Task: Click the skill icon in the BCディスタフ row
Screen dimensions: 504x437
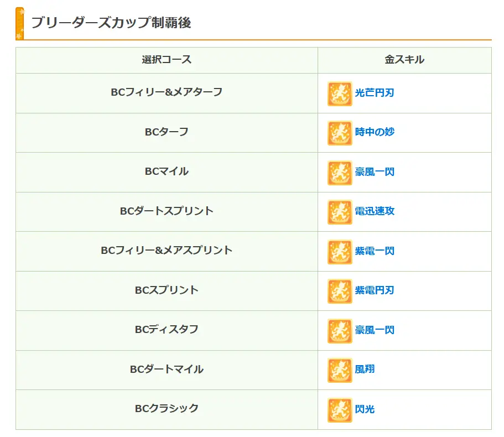Action: 340,331
